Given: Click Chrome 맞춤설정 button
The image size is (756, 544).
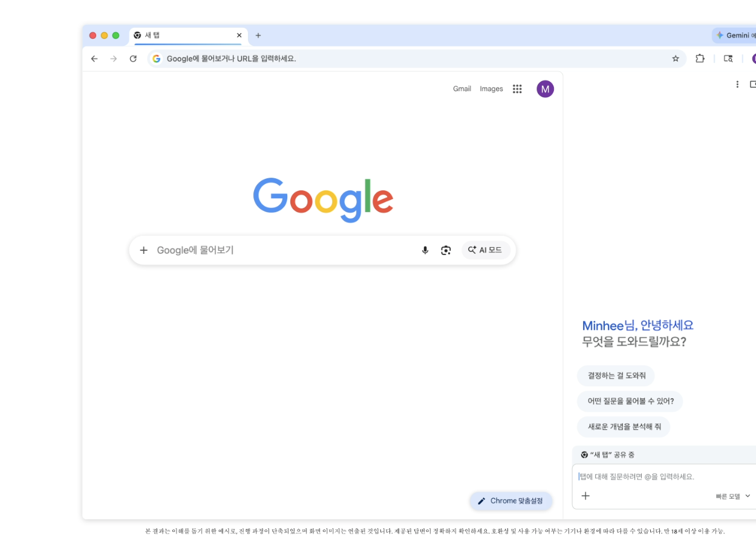Looking at the screenshot, I should (x=511, y=501).
